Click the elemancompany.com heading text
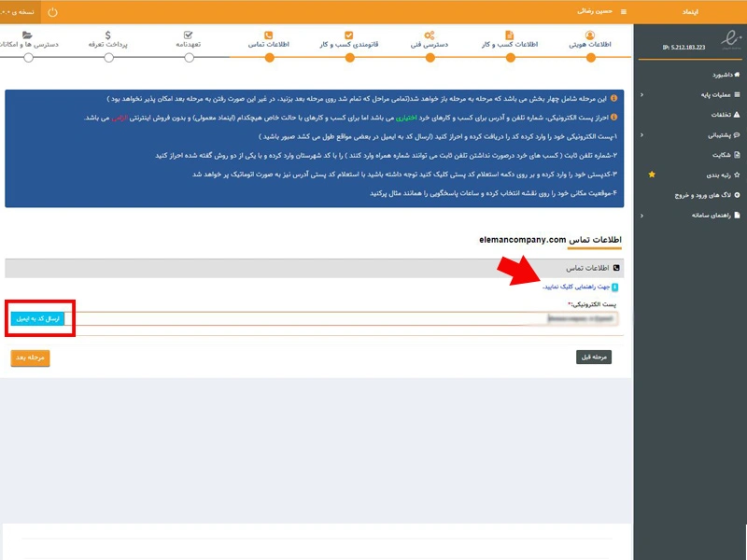747x560 pixels. [x=523, y=240]
